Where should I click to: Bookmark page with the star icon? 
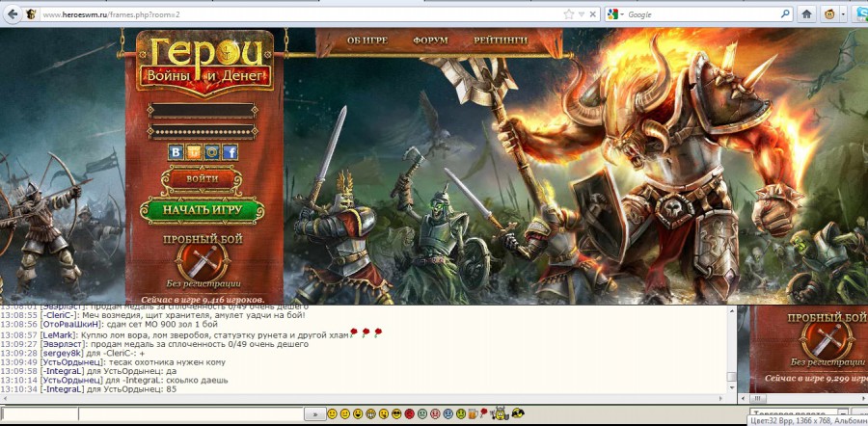569,14
